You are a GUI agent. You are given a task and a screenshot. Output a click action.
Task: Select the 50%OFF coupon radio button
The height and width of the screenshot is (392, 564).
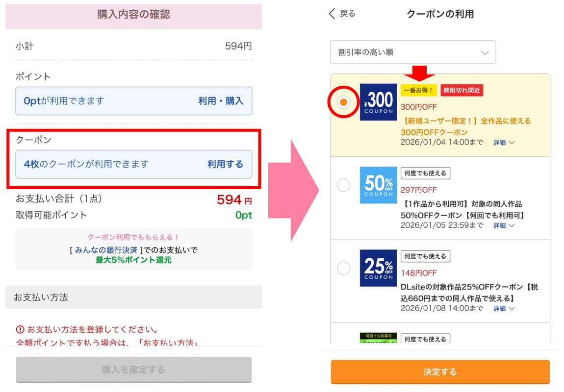344,185
